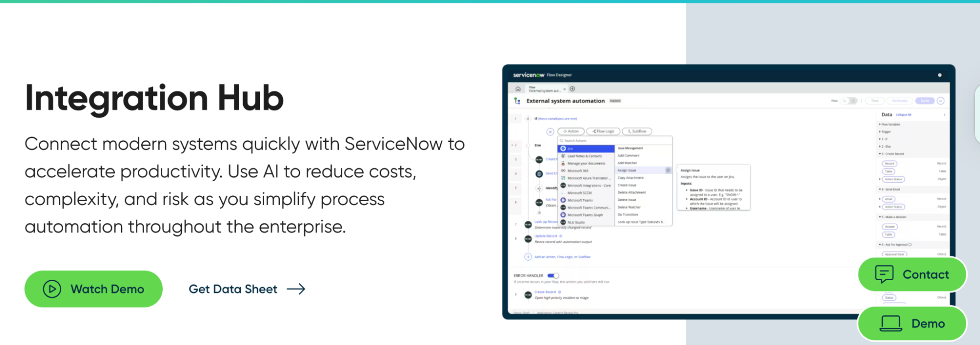Click the Flow Logic pill button
The image size is (980, 345).
[603, 132]
